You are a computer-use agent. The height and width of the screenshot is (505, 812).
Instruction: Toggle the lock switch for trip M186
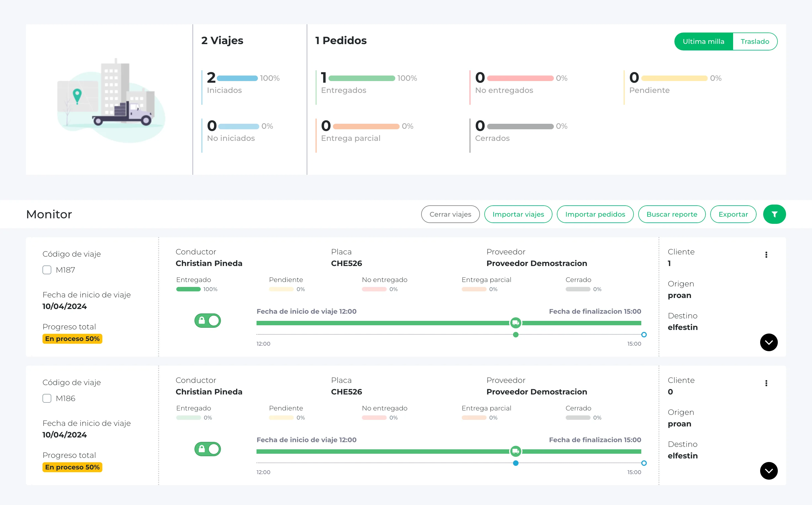[x=207, y=449]
